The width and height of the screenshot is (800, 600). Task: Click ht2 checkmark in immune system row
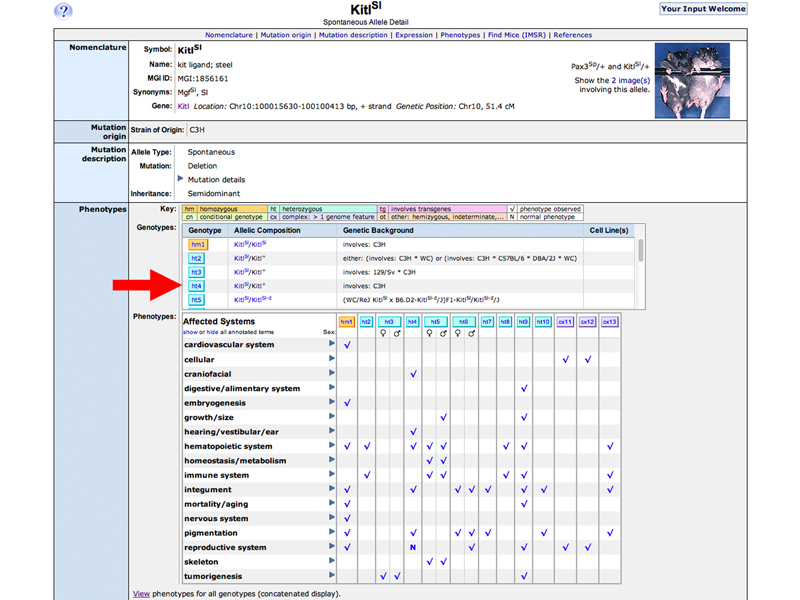click(367, 475)
